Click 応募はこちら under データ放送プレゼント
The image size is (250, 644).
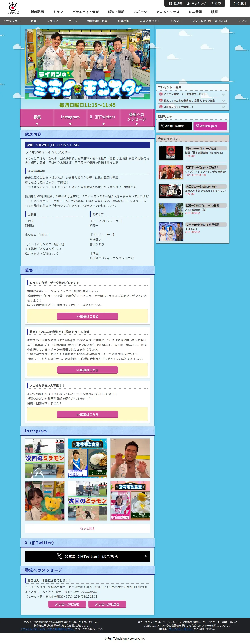(87, 316)
